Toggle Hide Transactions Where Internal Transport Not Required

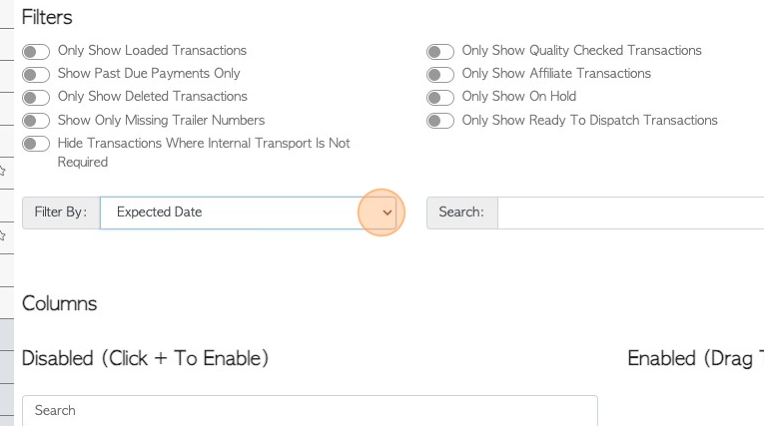(36, 144)
